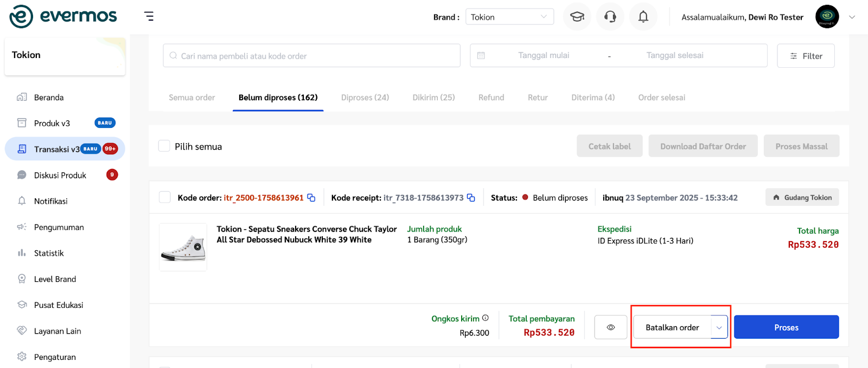View order details with the eye button

(611, 327)
